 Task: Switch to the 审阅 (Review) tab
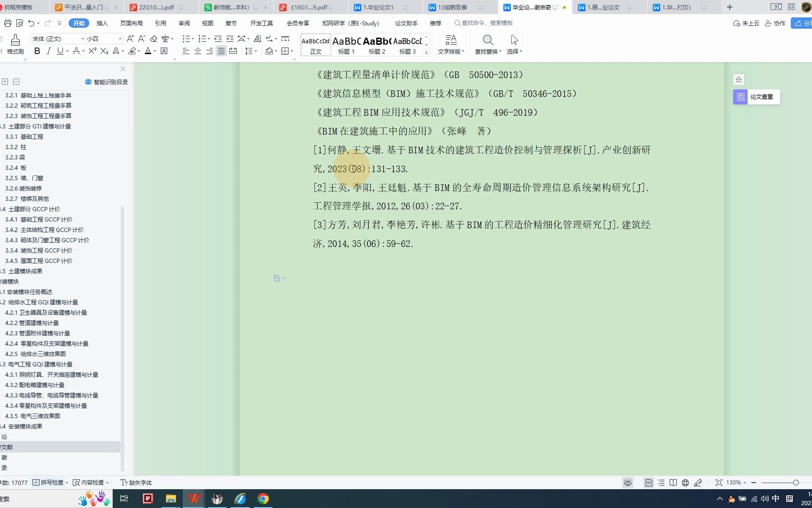(184, 23)
